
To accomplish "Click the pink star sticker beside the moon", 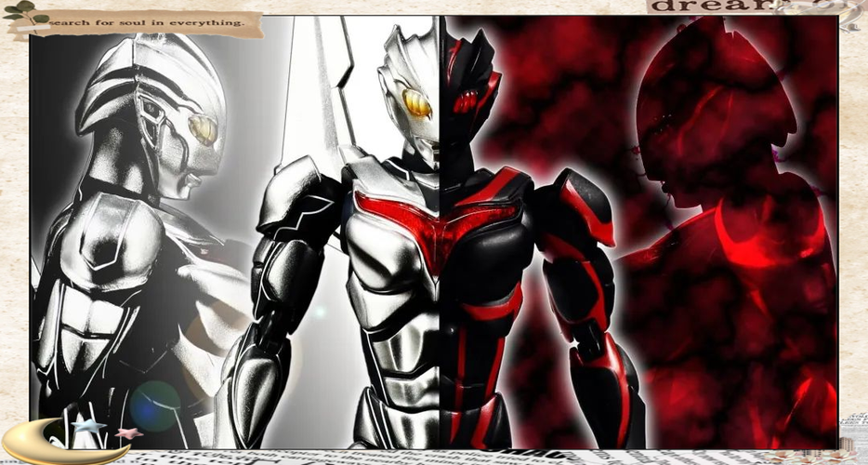I will 129,432.
